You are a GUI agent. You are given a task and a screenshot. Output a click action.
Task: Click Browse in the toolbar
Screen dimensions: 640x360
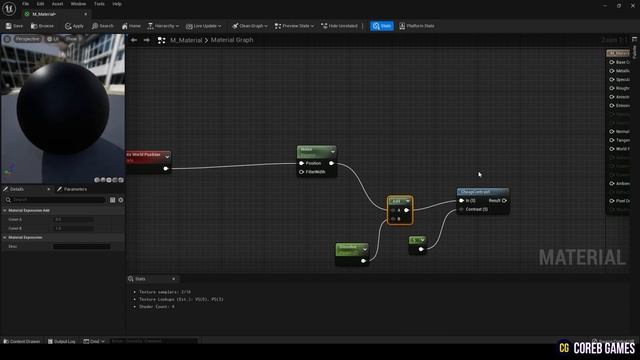point(42,26)
